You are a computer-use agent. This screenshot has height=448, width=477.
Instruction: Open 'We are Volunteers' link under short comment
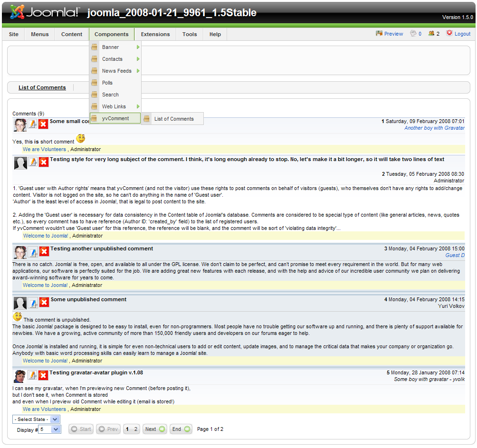pos(44,149)
